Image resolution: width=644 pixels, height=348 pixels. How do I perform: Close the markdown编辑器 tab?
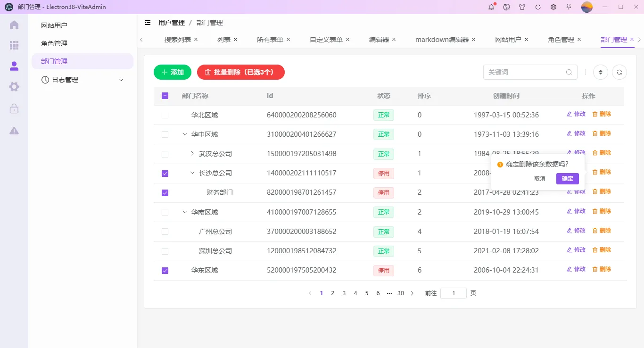click(x=474, y=40)
